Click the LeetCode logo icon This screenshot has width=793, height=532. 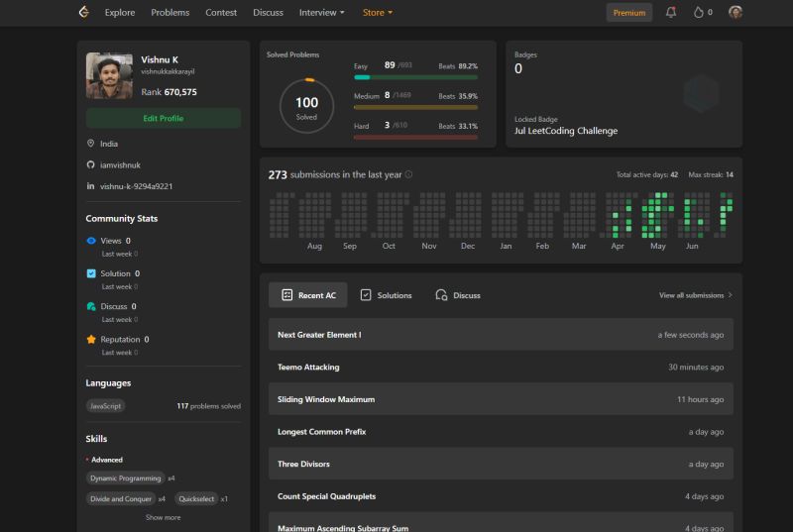point(84,12)
